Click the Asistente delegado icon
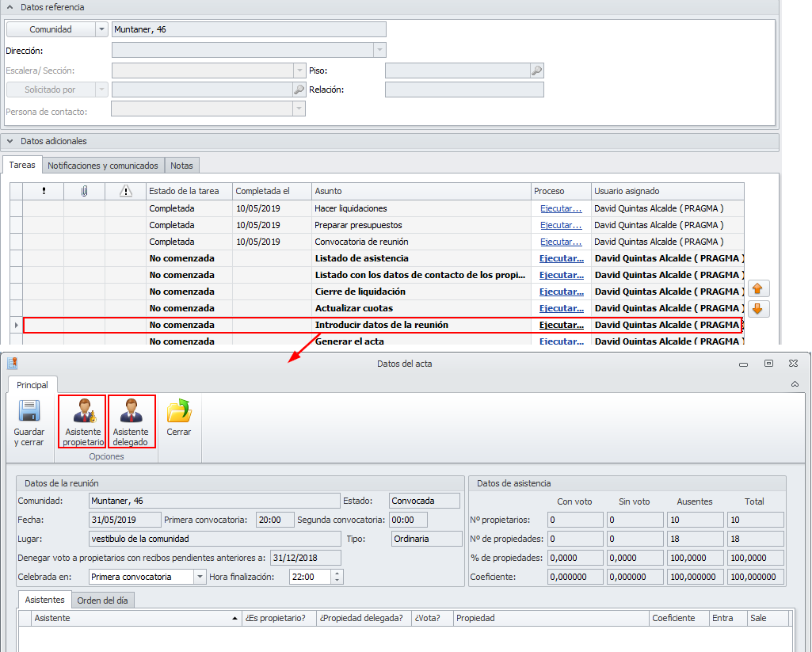 [131, 412]
